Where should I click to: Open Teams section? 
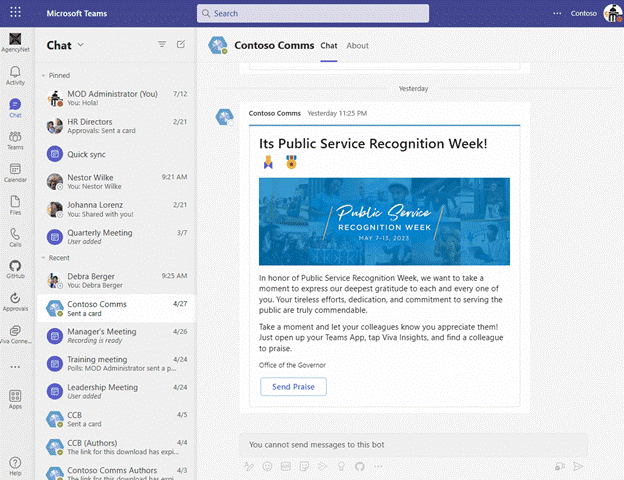coord(15,140)
